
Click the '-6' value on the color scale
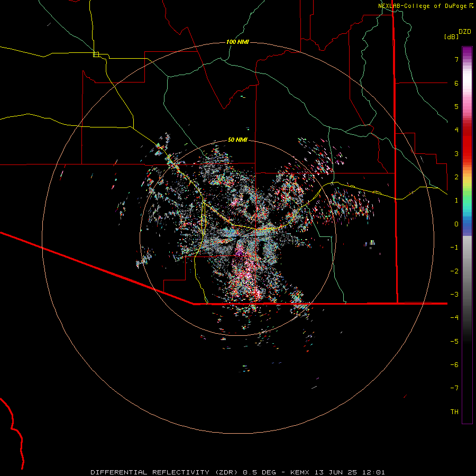(454, 365)
